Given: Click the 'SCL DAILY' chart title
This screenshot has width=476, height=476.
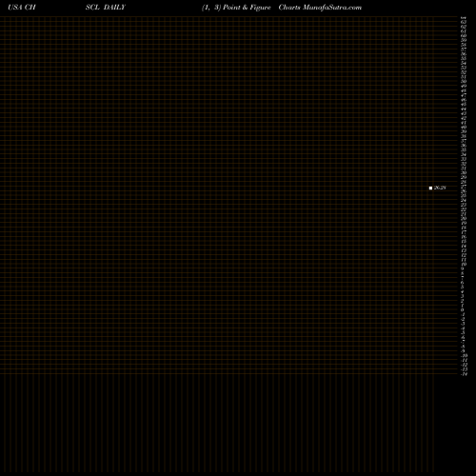Looking at the screenshot, I should click(x=106, y=8).
